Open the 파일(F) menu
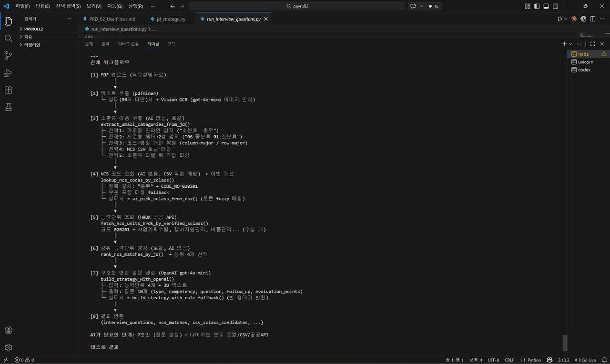Viewport: 610px width, 364px height. click(22, 6)
